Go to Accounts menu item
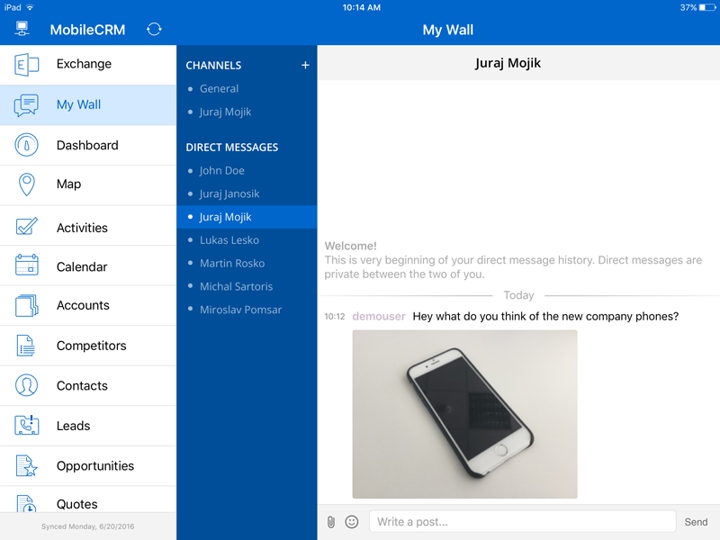Viewport: 720px width, 540px height. coord(83,306)
